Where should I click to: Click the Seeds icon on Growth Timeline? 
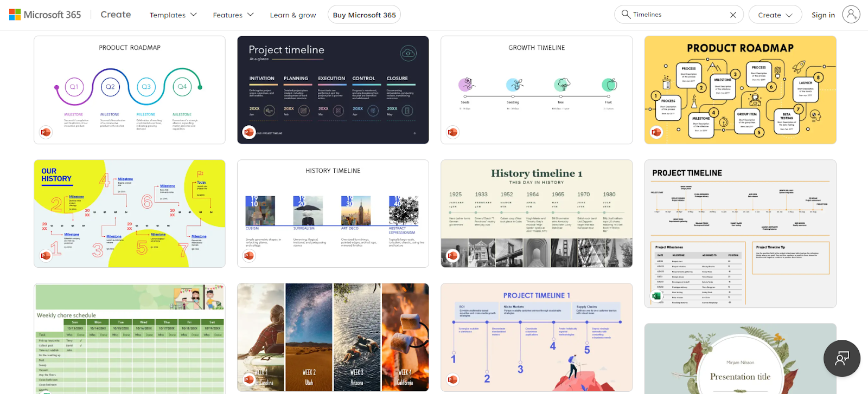pos(467,85)
